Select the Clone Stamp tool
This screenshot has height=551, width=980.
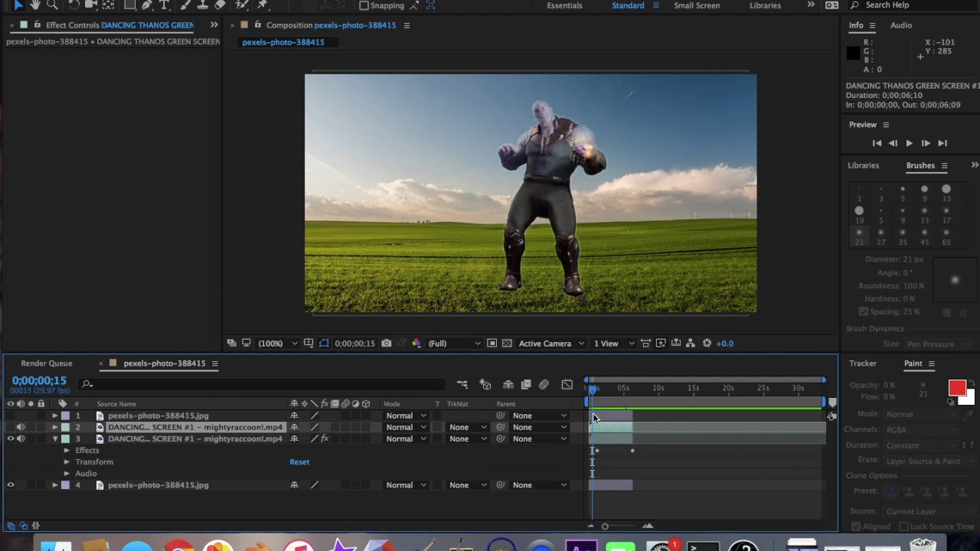(x=203, y=5)
